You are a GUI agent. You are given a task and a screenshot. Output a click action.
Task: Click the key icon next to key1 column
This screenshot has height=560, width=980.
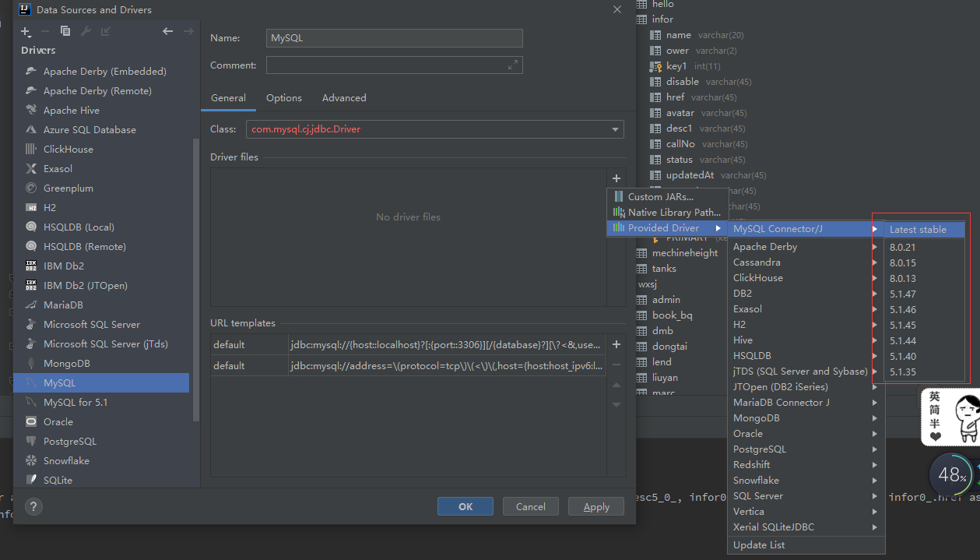pos(655,66)
